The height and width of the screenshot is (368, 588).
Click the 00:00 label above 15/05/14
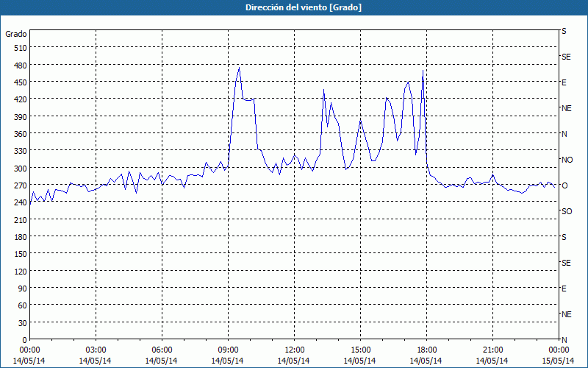559,350
